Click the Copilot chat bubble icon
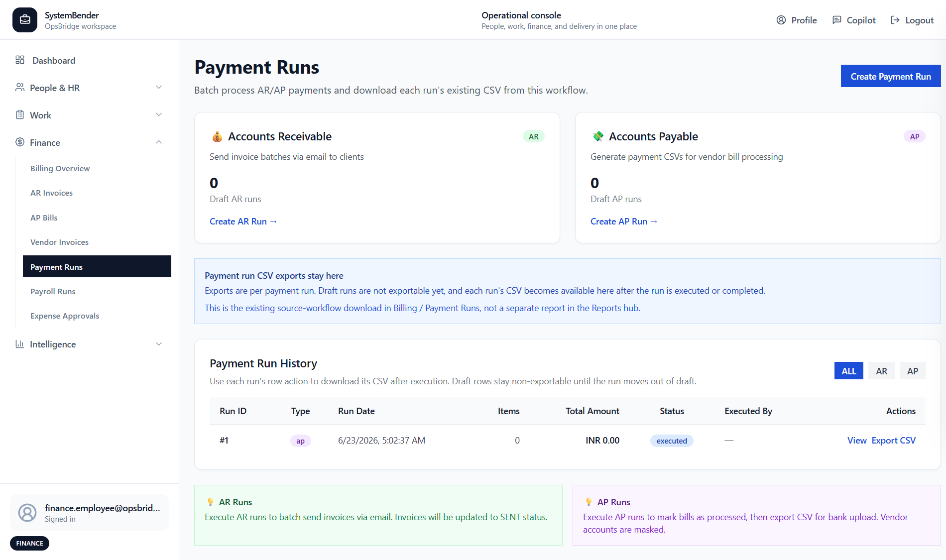The image size is (946, 560). tap(837, 20)
